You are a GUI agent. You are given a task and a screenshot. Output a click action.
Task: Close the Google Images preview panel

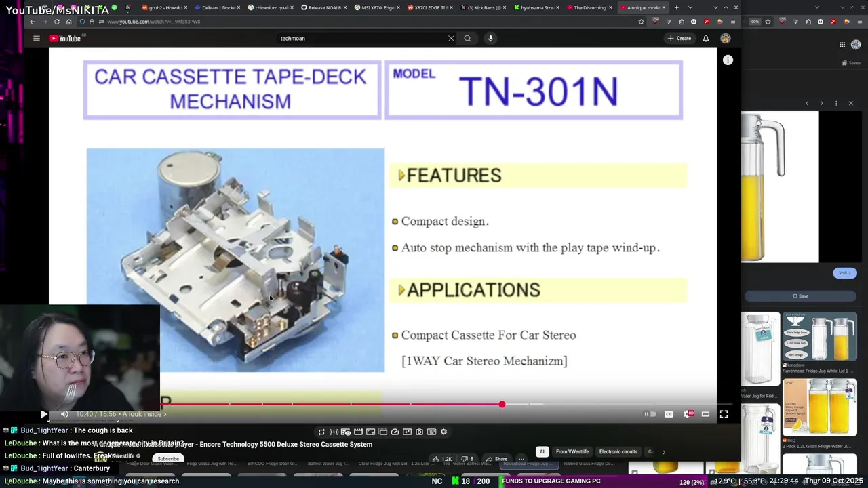click(850, 103)
